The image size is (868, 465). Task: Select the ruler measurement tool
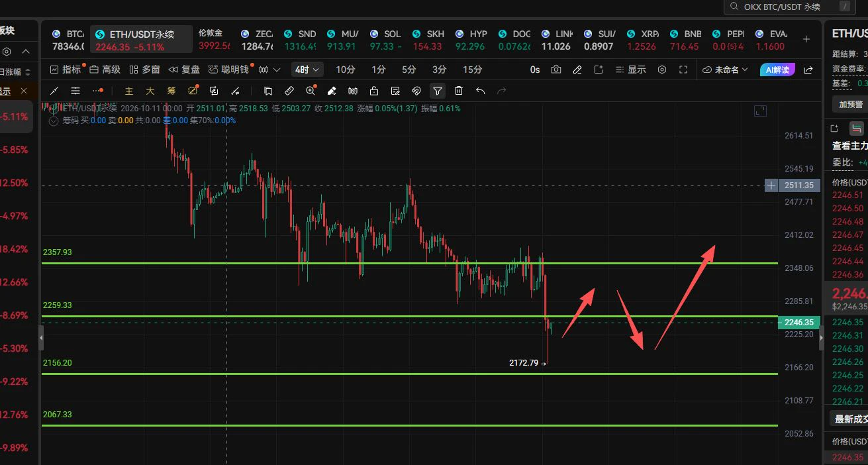(x=289, y=91)
